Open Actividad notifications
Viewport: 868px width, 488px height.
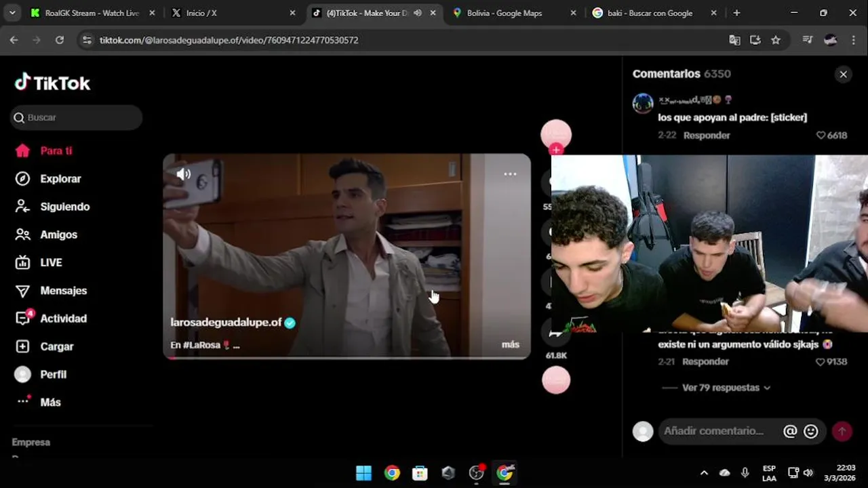[51, 318]
